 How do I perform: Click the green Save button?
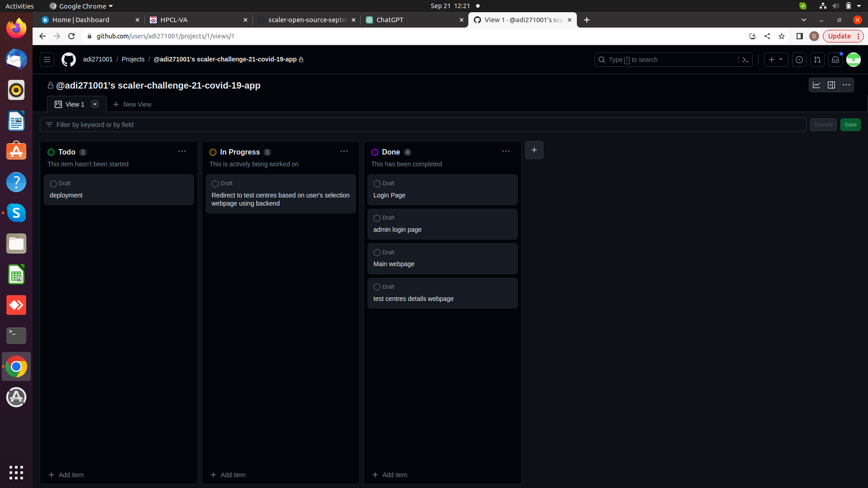pos(850,125)
